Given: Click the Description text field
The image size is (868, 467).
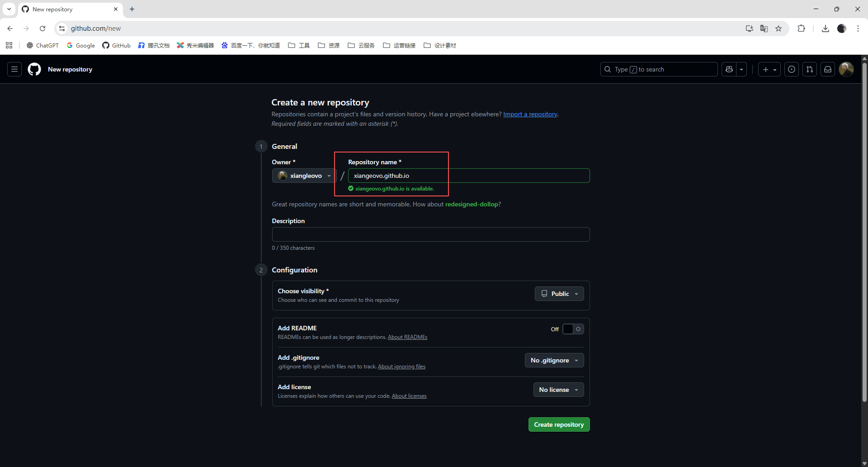Looking at the screenshot, I should pos(430,234).
